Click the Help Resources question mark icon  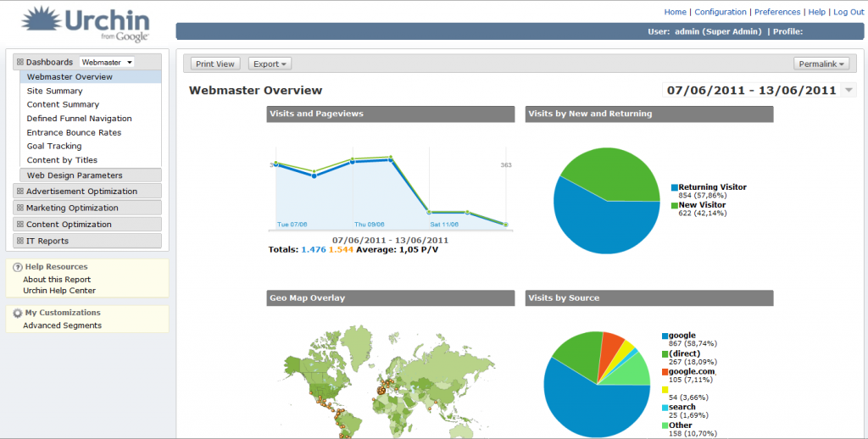(x=18, y=267)
